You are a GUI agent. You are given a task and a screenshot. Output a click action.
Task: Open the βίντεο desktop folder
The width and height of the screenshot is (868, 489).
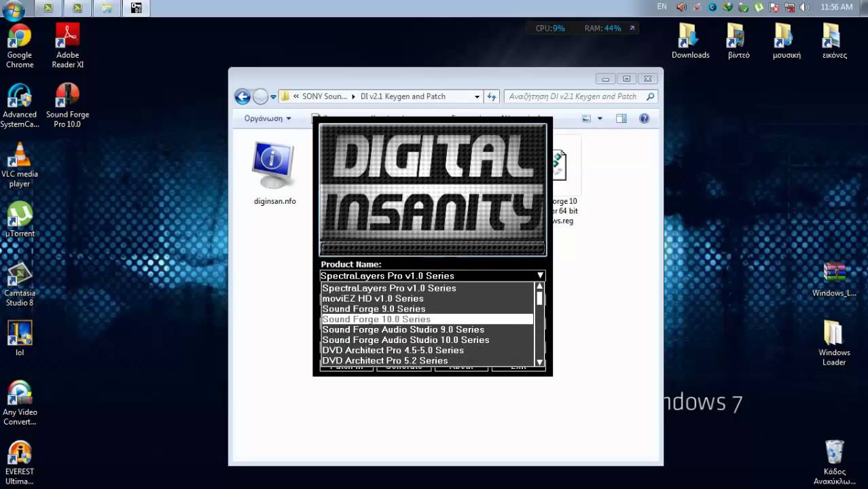tap(738, 41)
